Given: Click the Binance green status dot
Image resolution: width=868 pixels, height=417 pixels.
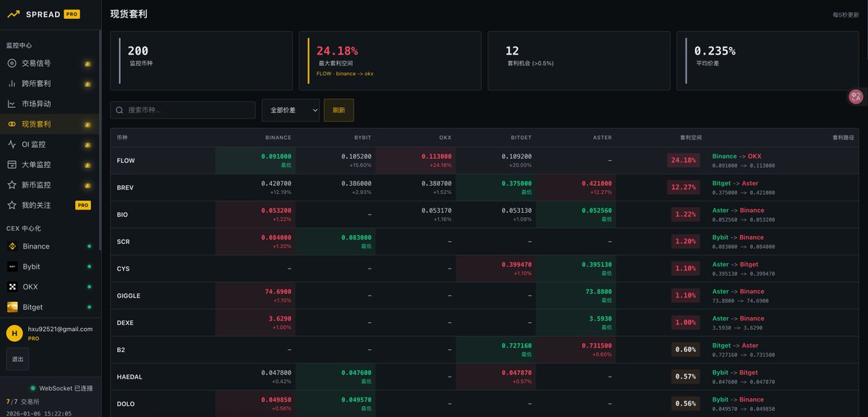Looking at the screenshot, I should [90, 246].
